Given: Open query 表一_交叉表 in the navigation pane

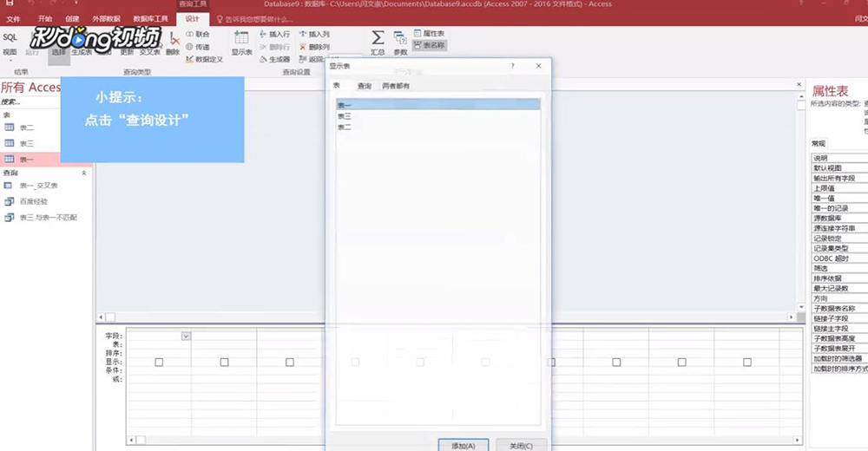Looking at the screenshot, I should [39, 186].
